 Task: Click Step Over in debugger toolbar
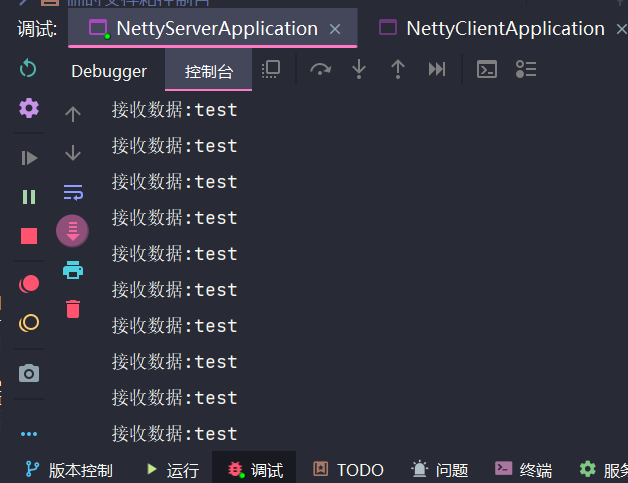pyautogui.click(x=320, y=69)
